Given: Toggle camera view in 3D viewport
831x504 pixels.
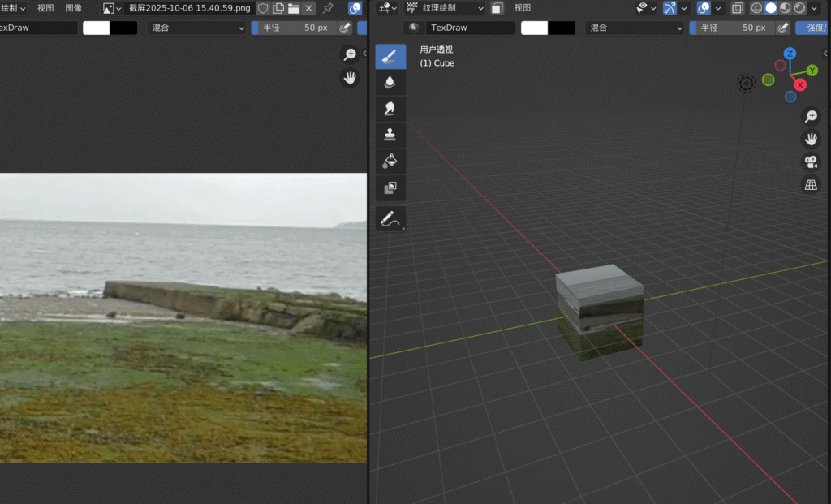Looking at the screenshot, I should pos(810,162).
